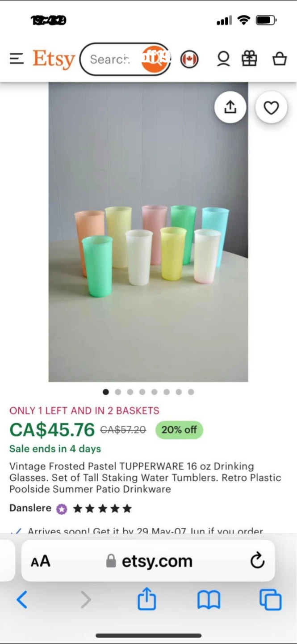The width and height of the screenshot is (297, 644).
Task: View the shopping basket
Action: click(x=280, y=59)
